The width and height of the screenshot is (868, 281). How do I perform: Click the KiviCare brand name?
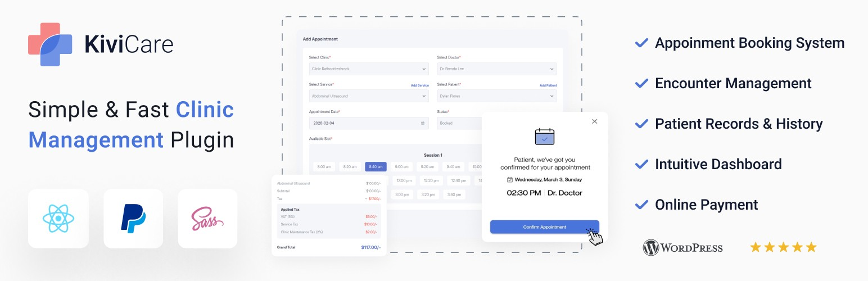click(x=129, y=44)
